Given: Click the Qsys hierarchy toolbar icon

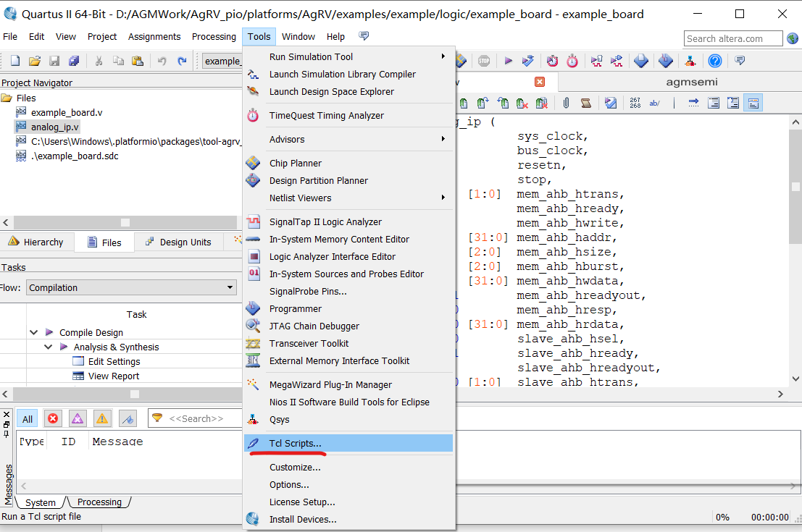Looking at the screenshot, I should coord(690,61).
